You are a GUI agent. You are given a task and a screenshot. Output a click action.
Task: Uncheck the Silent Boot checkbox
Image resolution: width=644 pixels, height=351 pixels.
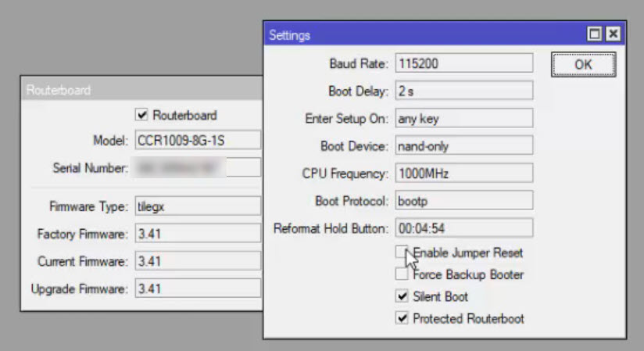coord(402,296)
